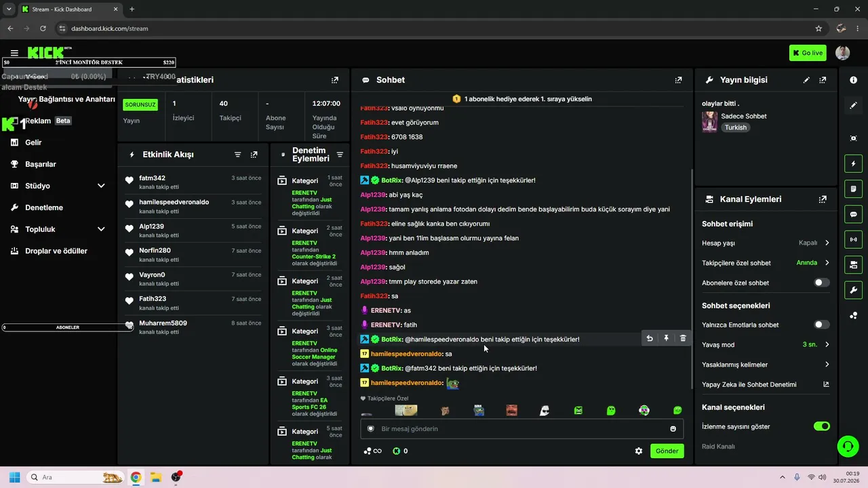Image resolution: width=868 pixels, height=488 pixels.
Task: Click the Windows taskbar search box
Action: pos(75,477)
